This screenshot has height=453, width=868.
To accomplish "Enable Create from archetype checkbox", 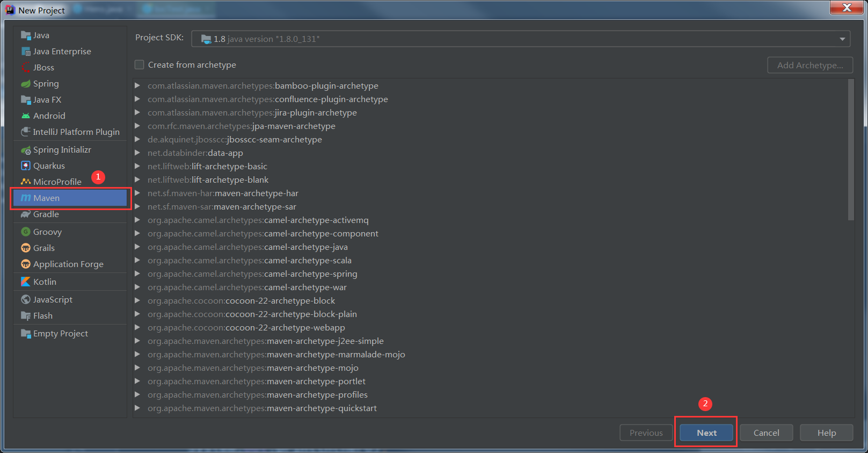I will (x=140, y=65).
